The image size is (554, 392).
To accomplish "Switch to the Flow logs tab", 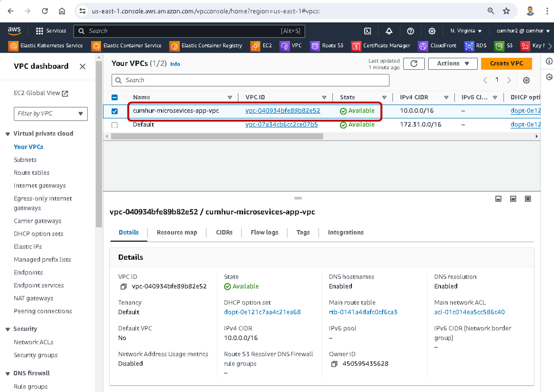I will pos(264,232).
